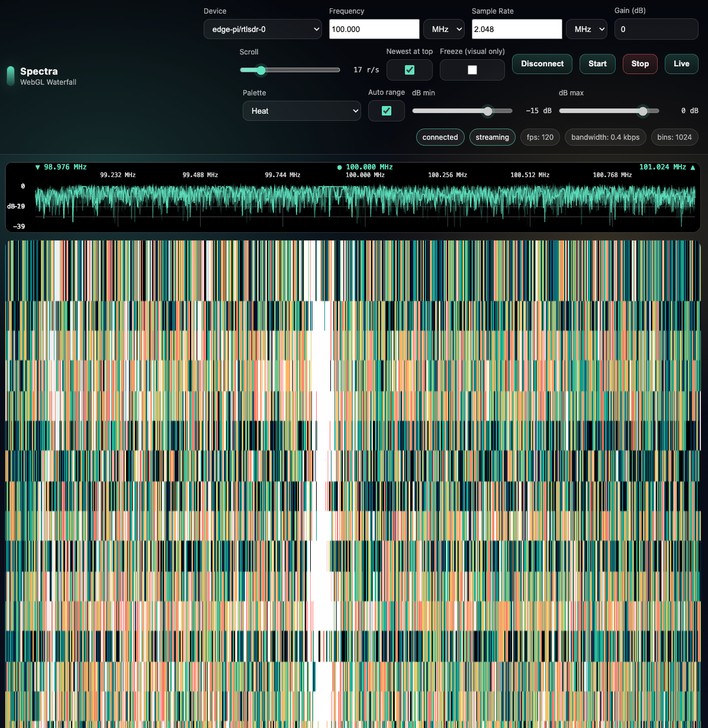Click the left edge 98.976 MHz marker
The width and height of the screenshot is (708, 728).
pyautogui.click(x=61, y=167)
